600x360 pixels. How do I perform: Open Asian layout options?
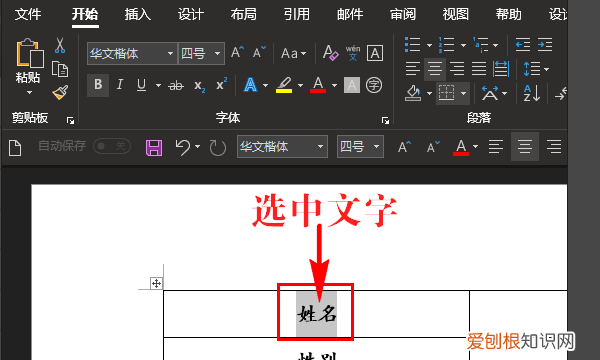490,93
